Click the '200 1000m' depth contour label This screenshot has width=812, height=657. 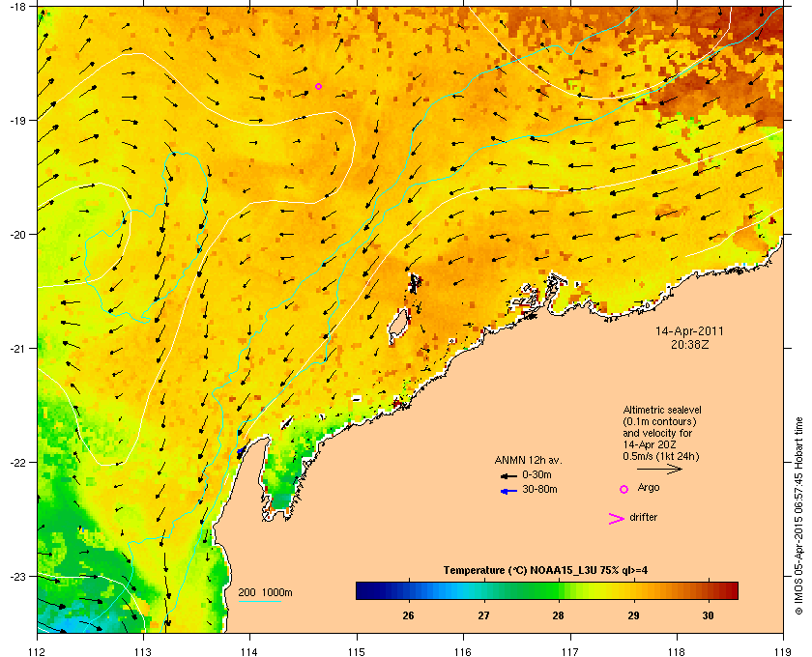(x=265, y=592)
